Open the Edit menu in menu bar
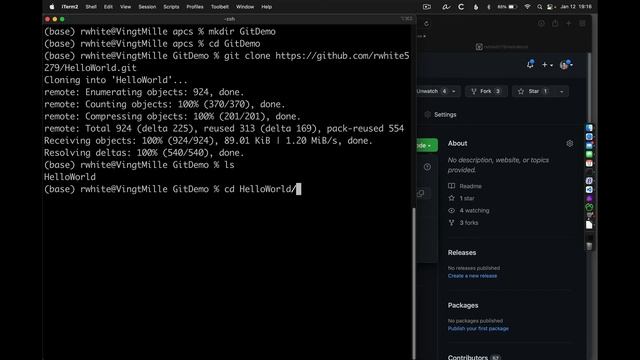The width and height of the screenshot is (640, 360). 108,7
